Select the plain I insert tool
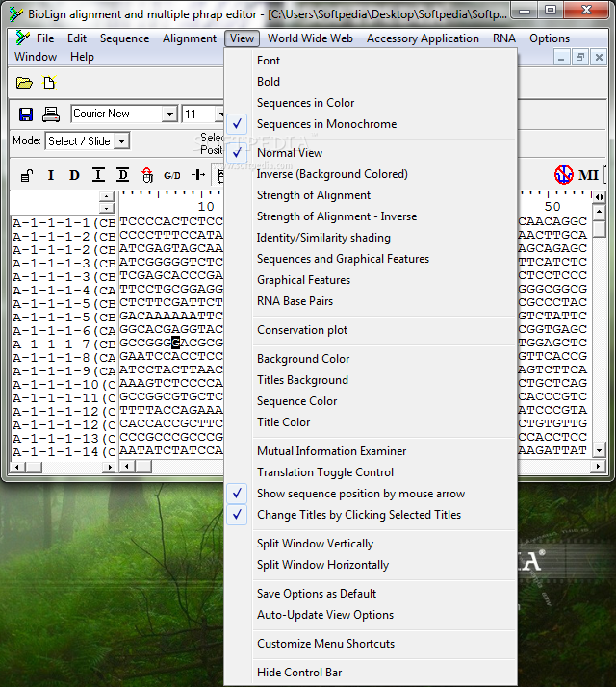Image resolution: width=616 pixels, height=687 pixels. pyautogui.click(x=51, y=175)
